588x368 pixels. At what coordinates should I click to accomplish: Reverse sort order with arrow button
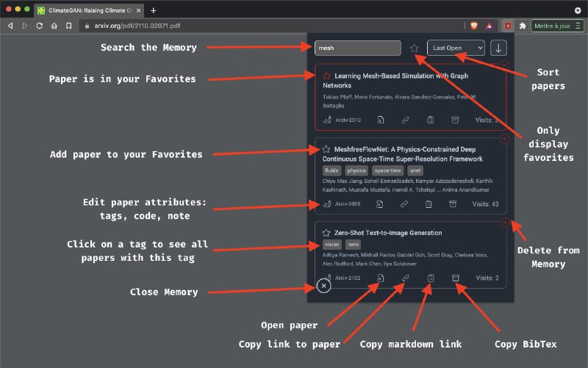click(498, 48)
